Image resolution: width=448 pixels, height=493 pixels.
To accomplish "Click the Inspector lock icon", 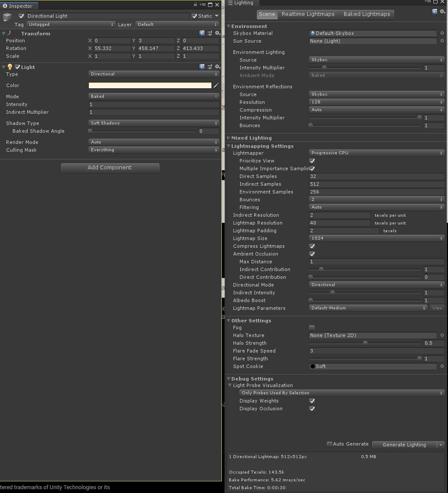I will pyautogui.click(x=195, y=5).
